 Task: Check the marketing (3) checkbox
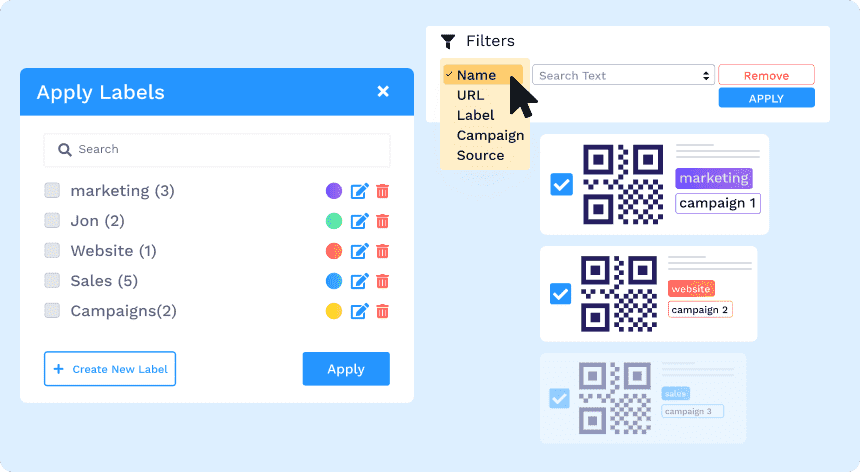tap(52, 190)
